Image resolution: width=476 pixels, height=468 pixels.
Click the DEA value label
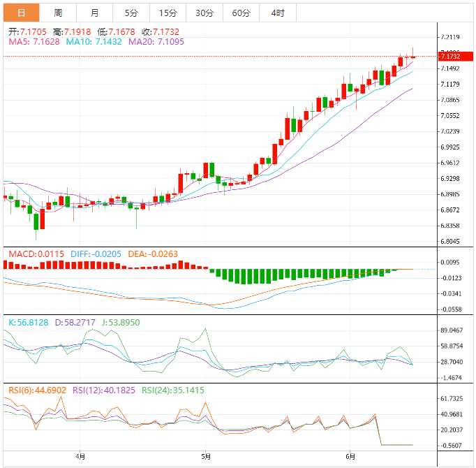[x=154, y=253]
